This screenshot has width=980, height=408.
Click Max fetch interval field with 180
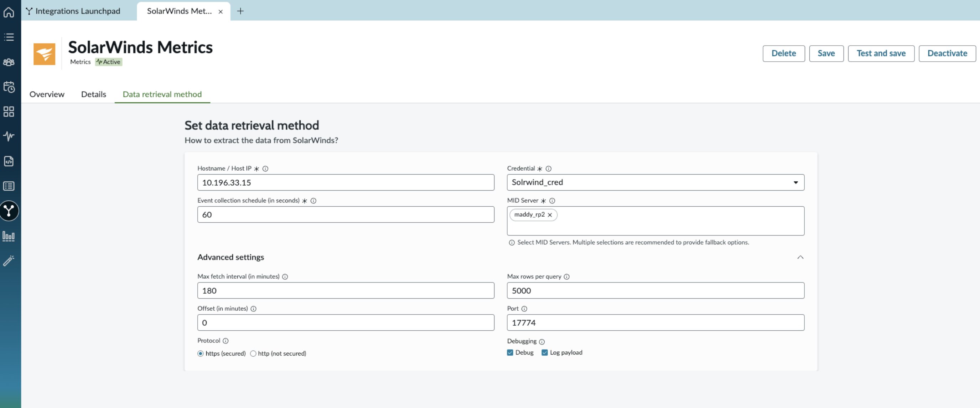(x=346, y=290)
